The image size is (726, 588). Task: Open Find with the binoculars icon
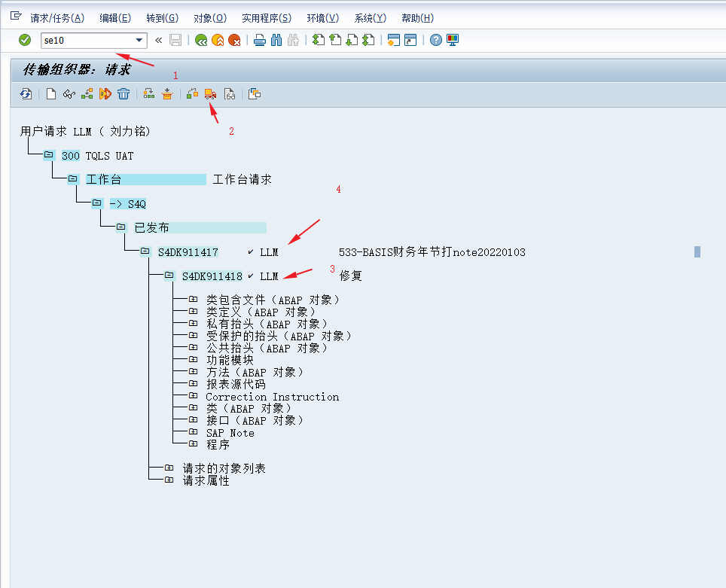(x=276, y=41)
